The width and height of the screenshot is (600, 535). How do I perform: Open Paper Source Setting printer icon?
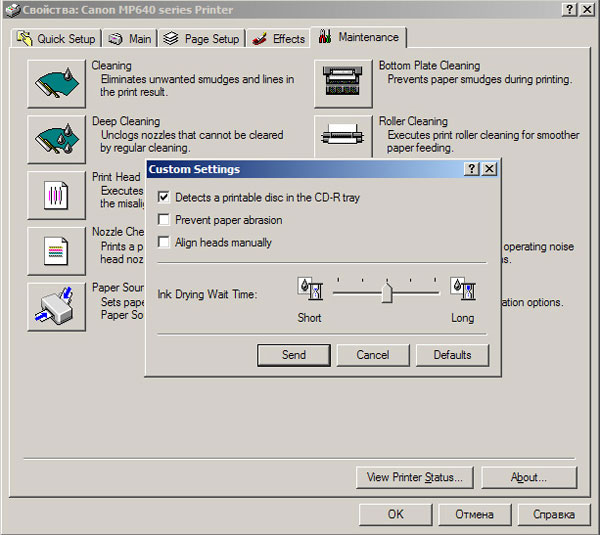pyautogui.click(x=56, y=307)
